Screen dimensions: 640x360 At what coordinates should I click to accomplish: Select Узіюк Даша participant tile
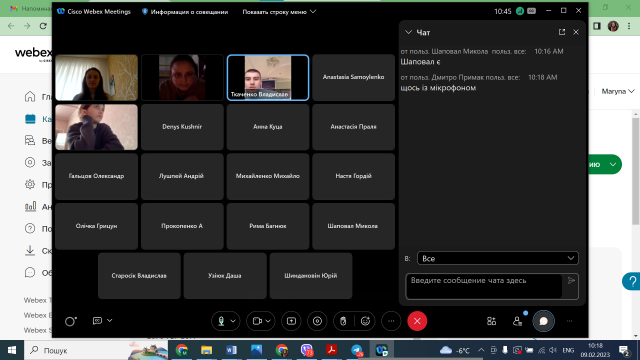pyautogui.click(x=225, y=276)
